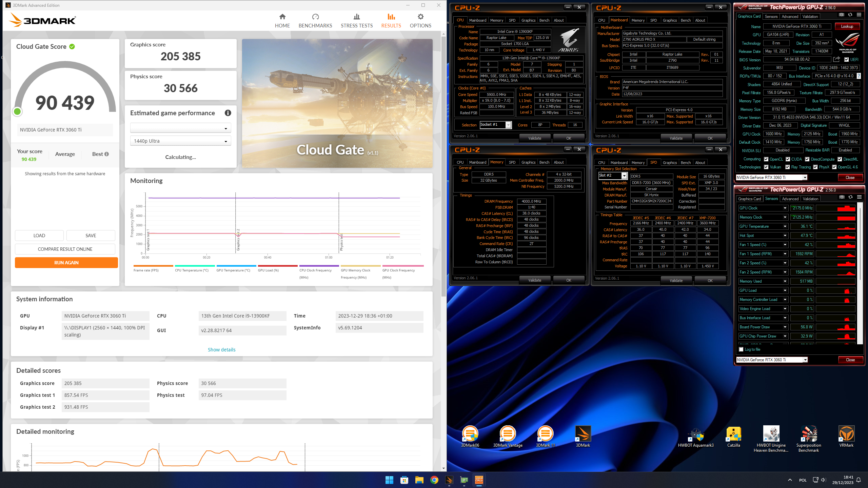This screenshot has width=868, height=488.
Task: Enable Log to file in GPU-Z Sensors
Action: tap(741, 349)
